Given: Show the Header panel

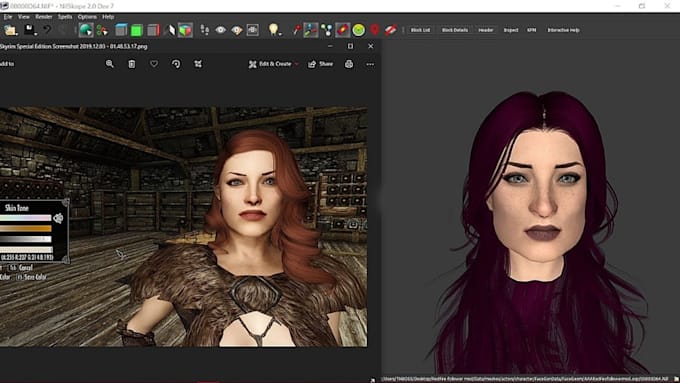Looking at the screenshot, I should point(486,30).
